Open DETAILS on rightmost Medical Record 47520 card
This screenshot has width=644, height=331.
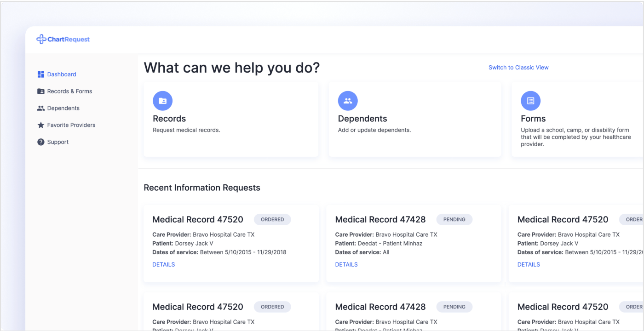(529, 264)
